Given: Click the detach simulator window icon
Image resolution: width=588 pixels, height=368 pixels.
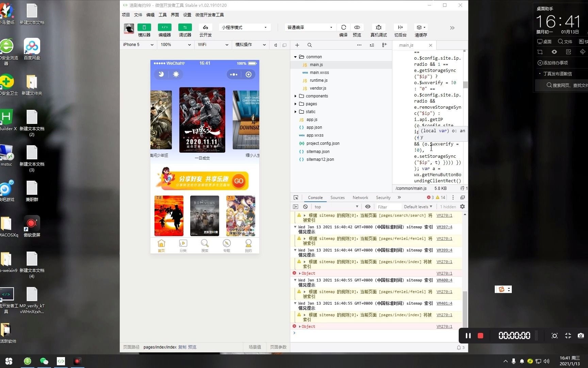Looking at the screenshot, I should [284, 45].
